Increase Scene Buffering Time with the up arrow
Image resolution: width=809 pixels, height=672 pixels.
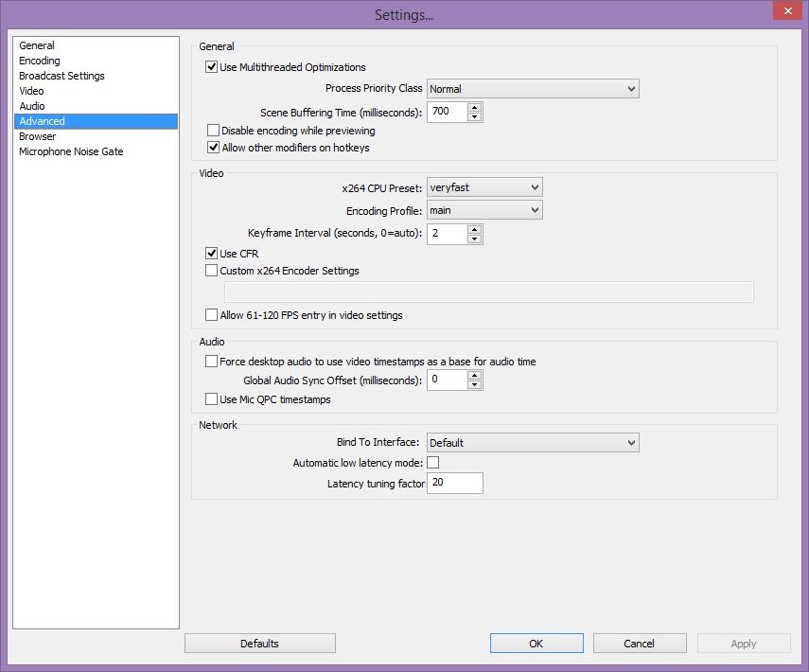[474, 107]
